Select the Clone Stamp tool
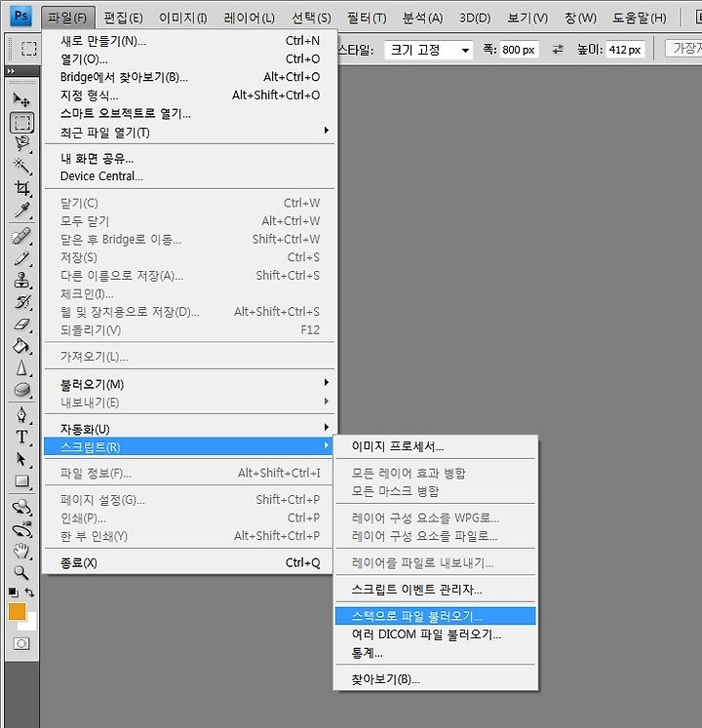Screen dimensions: 702x728 tap(21, 280)
